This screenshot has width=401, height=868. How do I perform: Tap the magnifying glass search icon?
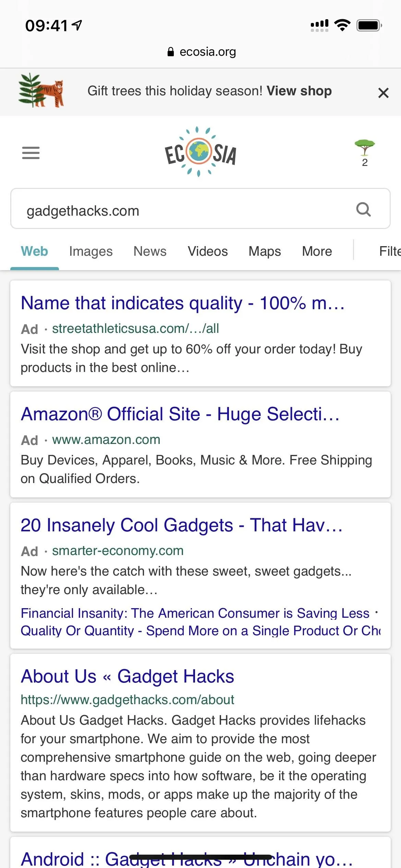pos(364,209)
